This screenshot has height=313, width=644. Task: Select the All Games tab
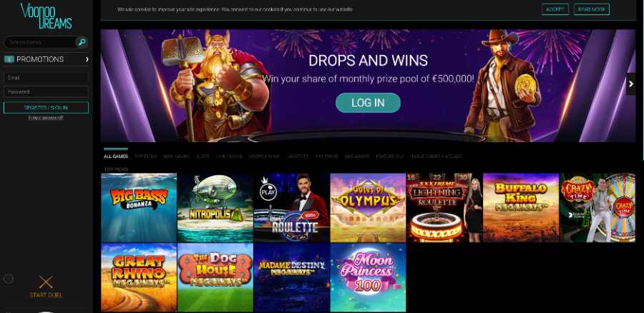tap(116, 156)
